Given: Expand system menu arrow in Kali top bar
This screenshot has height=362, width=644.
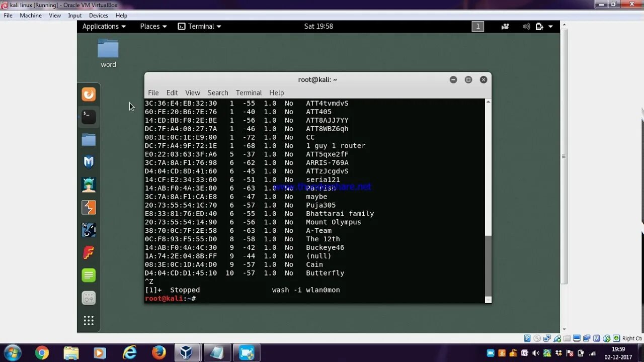Looking at the screenshot, I should point(550,27).
